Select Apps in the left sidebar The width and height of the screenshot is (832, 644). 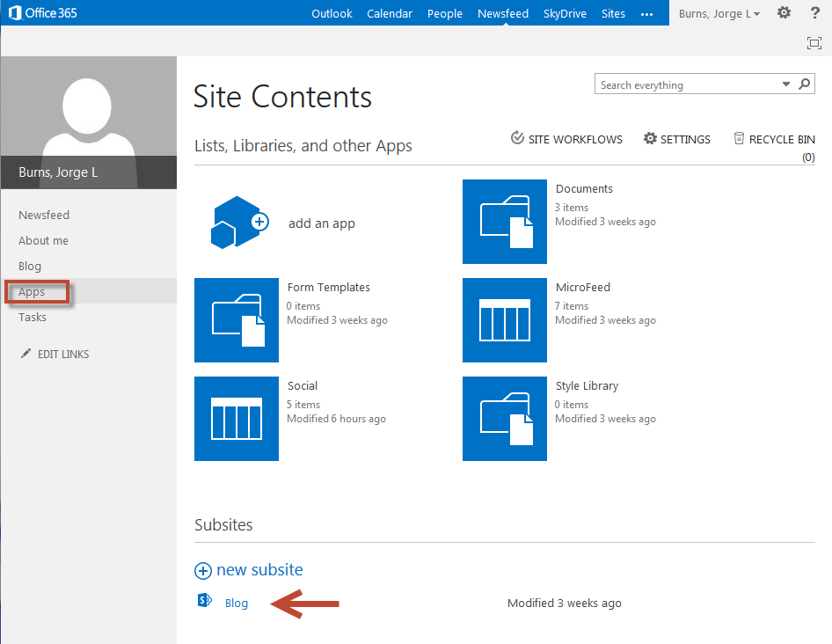point(32,292)
